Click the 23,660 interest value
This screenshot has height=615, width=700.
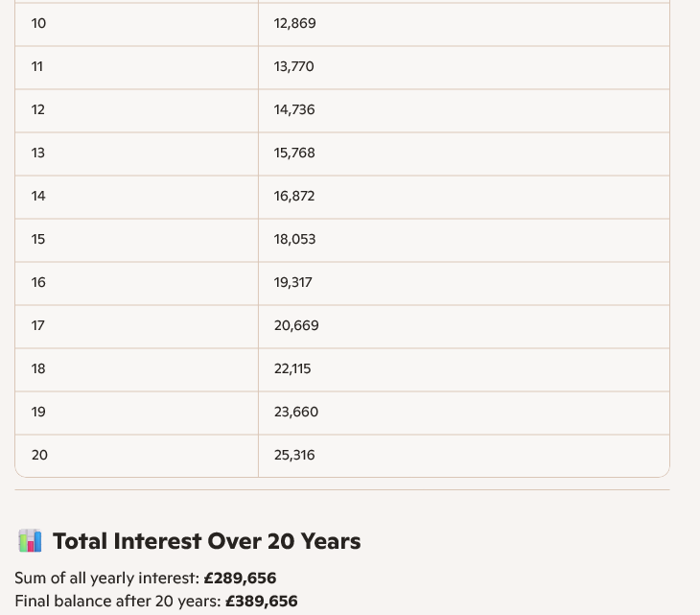coord(296,412)
